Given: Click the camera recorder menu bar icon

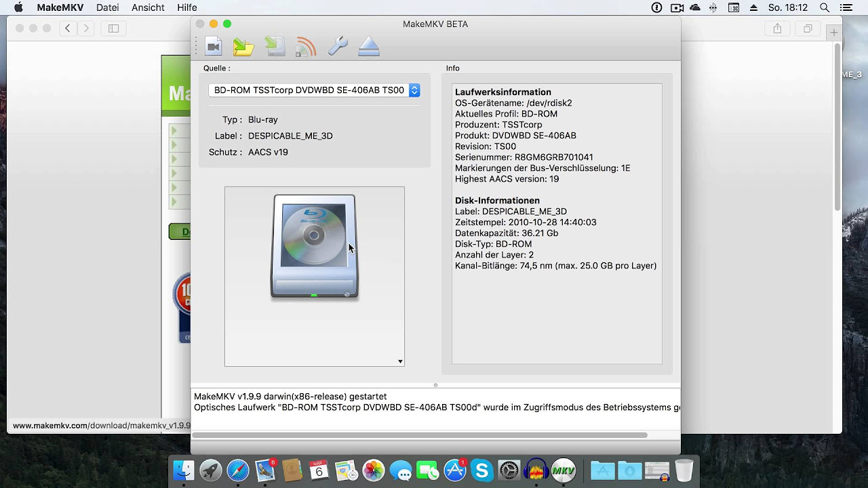Looking at the screenshot, I should coord(677,7).
